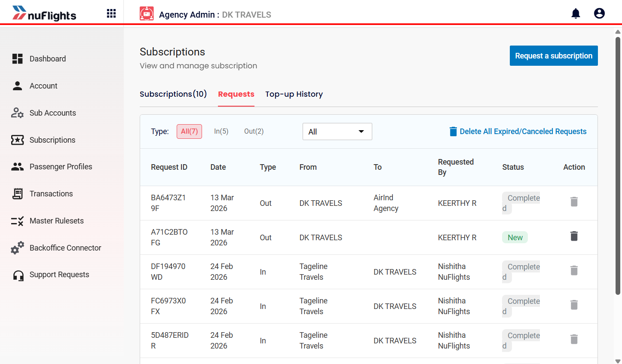The width and height of the screenshot is (622, 364).
Task: Click the Agency Admin robot icon
Action: 147,14
